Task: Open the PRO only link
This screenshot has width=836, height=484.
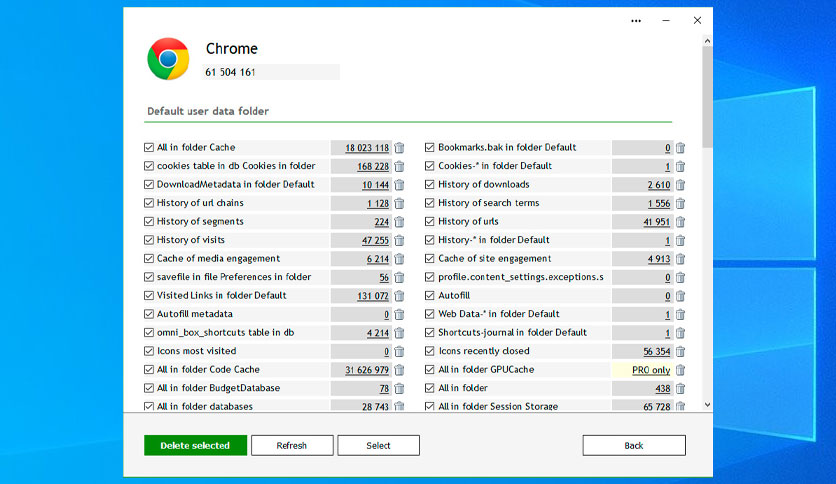Action: [x=651, y=370]
